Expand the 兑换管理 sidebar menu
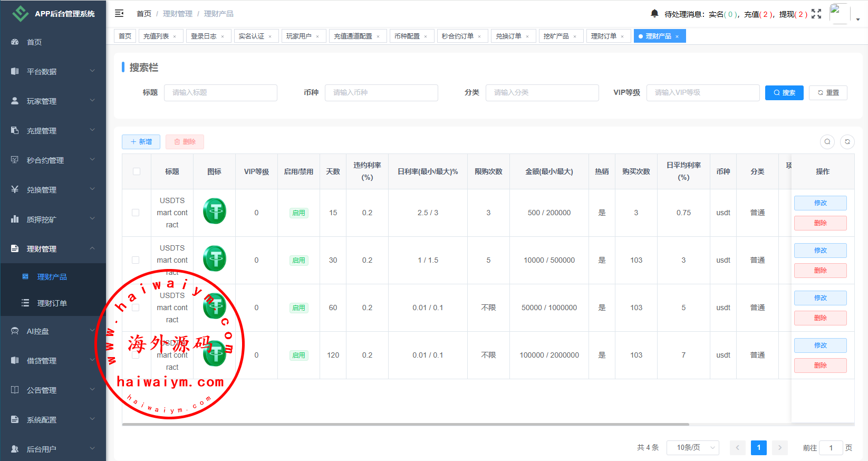 [x=53, y=190]
